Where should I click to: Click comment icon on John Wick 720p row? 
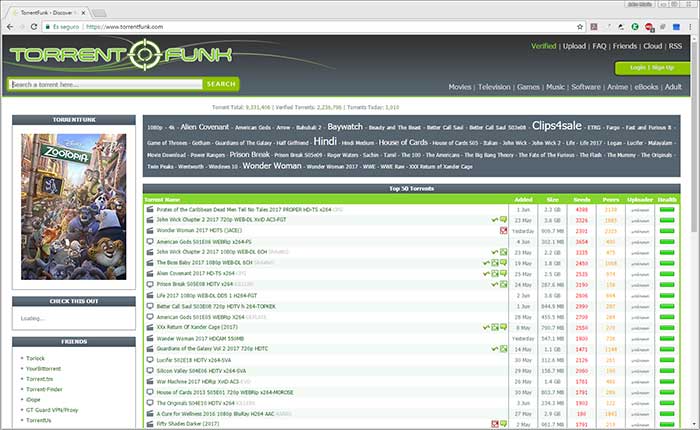[x=503, y=220]
